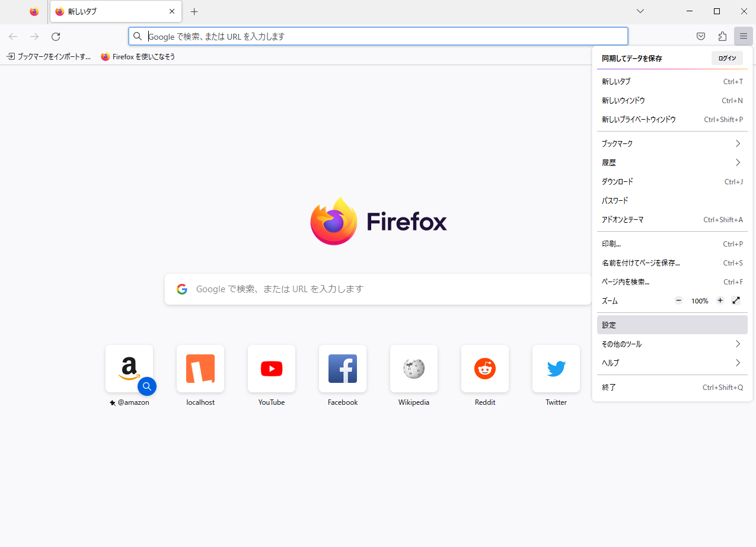Click the page's Google search box
This screenshot has width=756, height=547.
378,289
